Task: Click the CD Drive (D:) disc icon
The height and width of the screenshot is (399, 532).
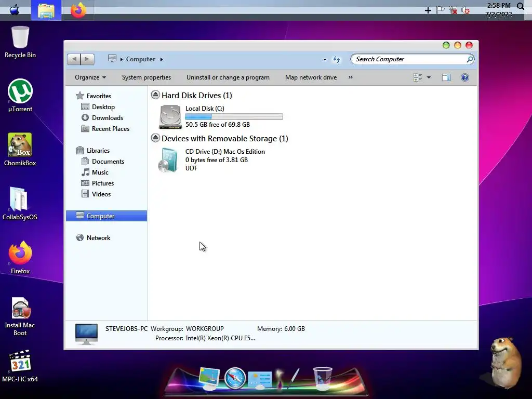Action: click(168, 160)
